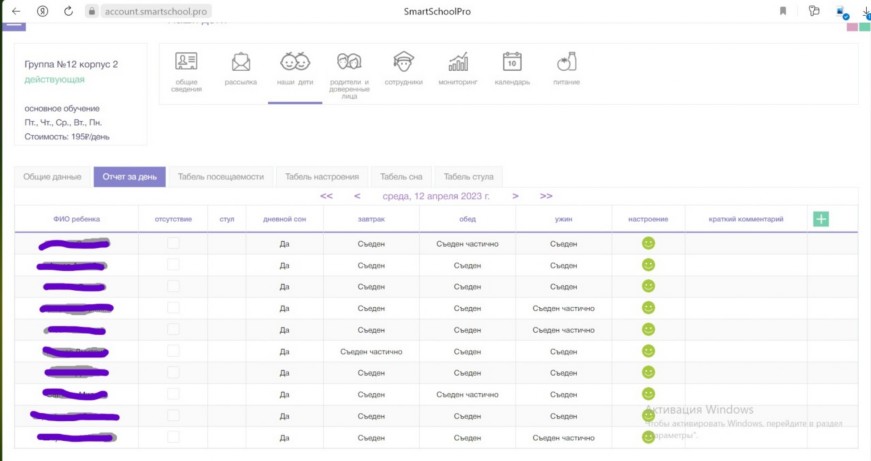The height and width of the screenshot is (461, 871).
Task: Open the 'мониторинг' chart icon
Action: 458,62
